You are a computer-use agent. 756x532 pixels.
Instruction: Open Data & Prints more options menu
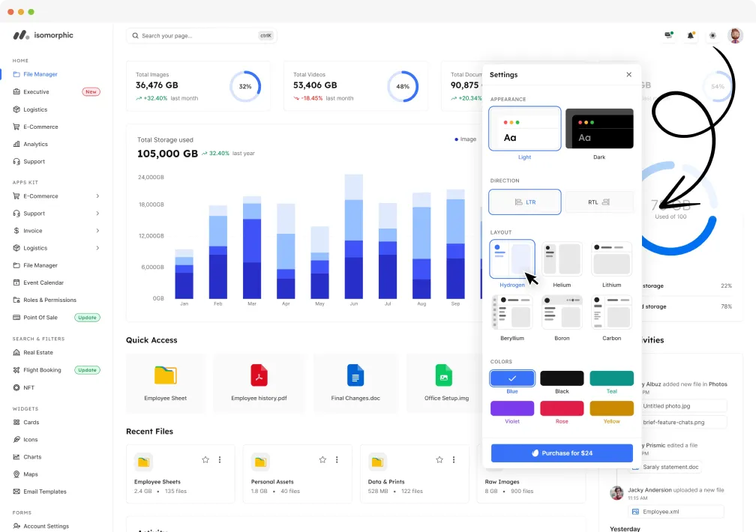pyautogui.click(x=454, y=460)
